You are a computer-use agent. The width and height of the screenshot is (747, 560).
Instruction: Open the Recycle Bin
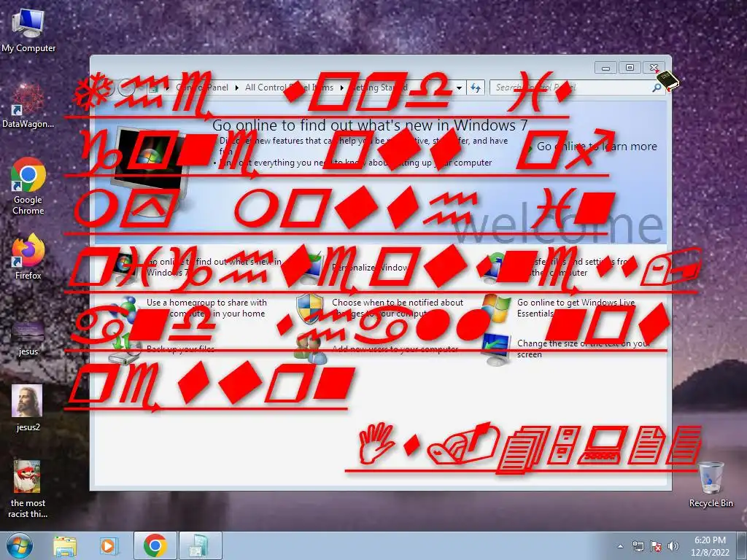[711, 484]
